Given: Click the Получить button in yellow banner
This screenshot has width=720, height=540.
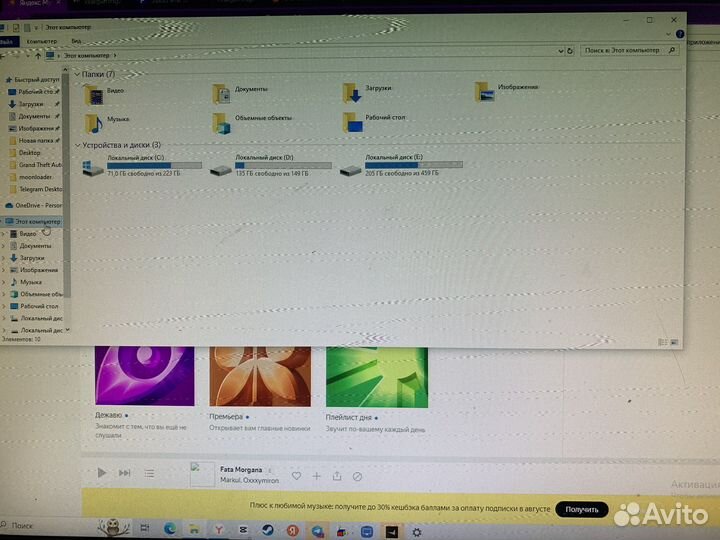Looking at the screenshot, I should (581, 509).
